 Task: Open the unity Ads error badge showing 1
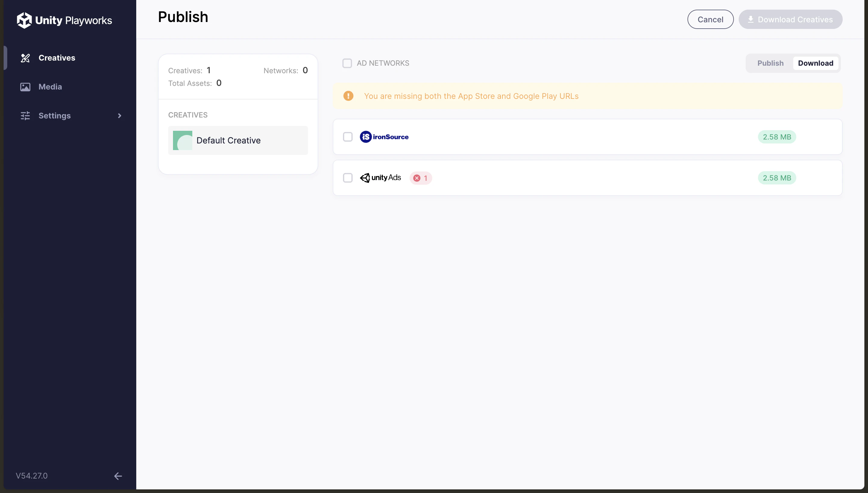coord(421,178)
